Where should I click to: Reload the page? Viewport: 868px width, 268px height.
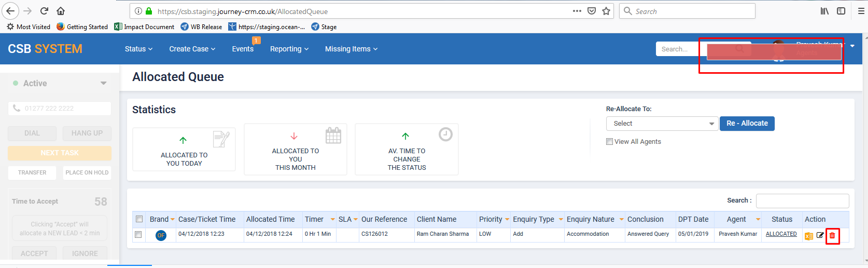(44, 11)
